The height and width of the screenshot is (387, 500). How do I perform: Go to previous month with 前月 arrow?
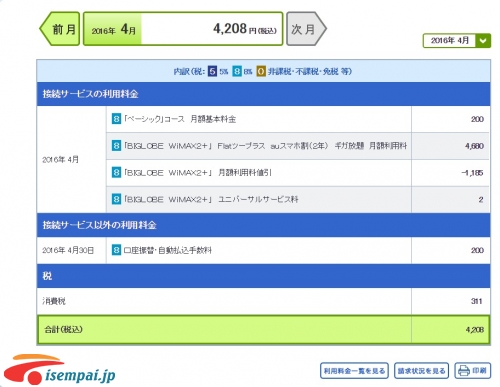(60, 29)
